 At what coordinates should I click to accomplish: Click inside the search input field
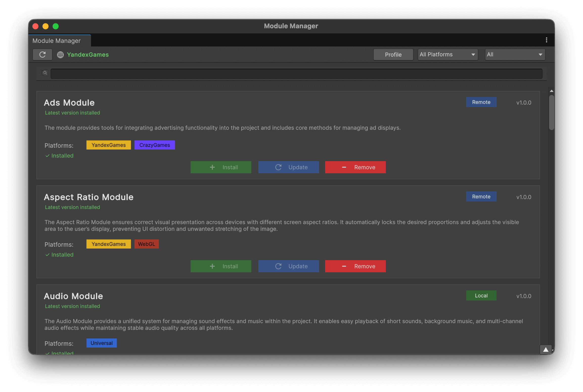296,73
